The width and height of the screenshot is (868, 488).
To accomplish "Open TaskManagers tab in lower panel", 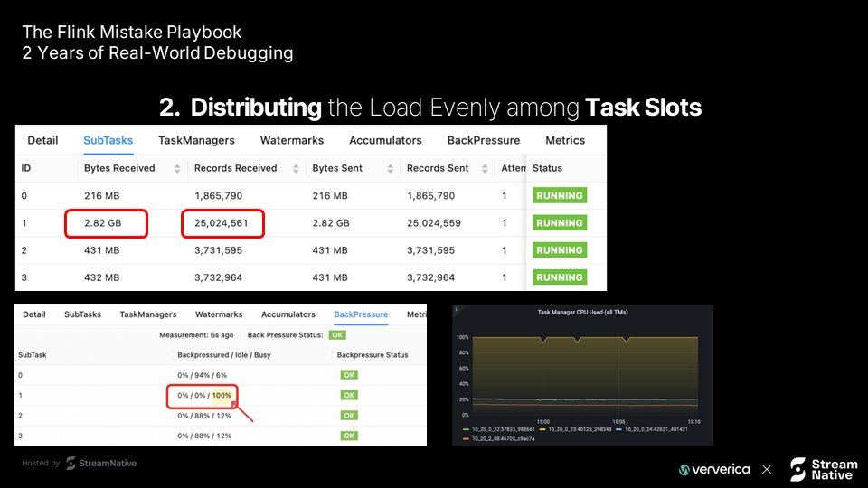I will coord(147,314).
